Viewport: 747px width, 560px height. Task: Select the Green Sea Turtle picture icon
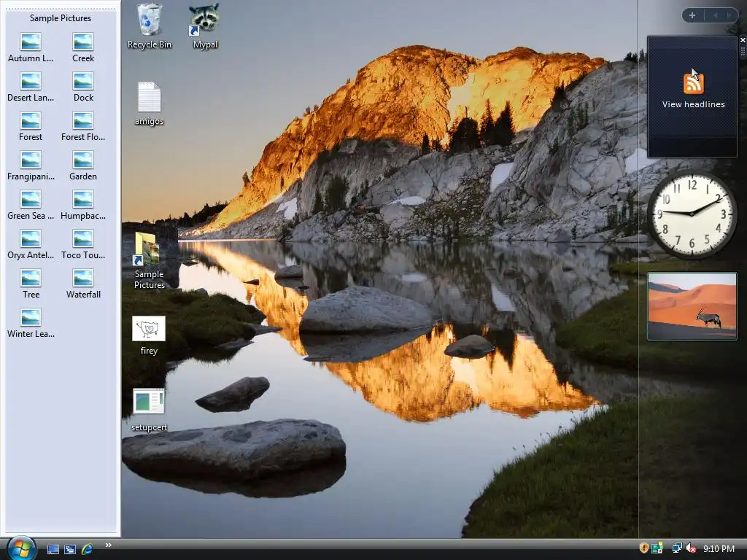click(31, 206)
